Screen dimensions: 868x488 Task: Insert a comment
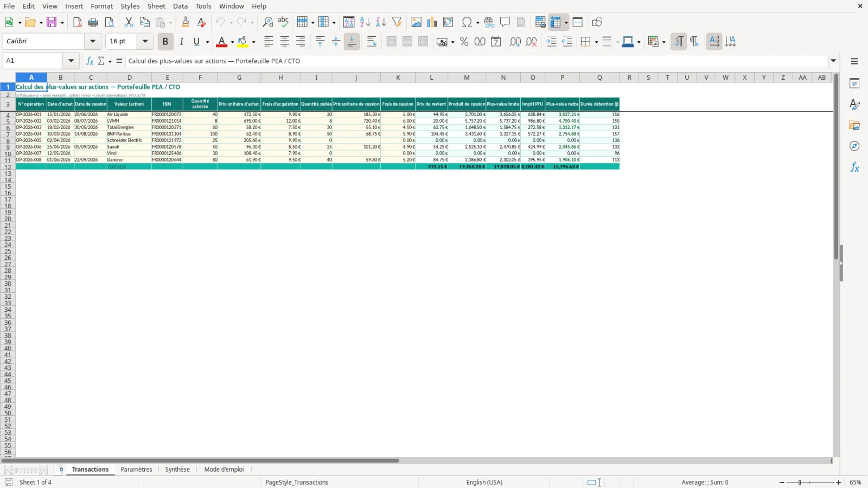click(505, 22)
